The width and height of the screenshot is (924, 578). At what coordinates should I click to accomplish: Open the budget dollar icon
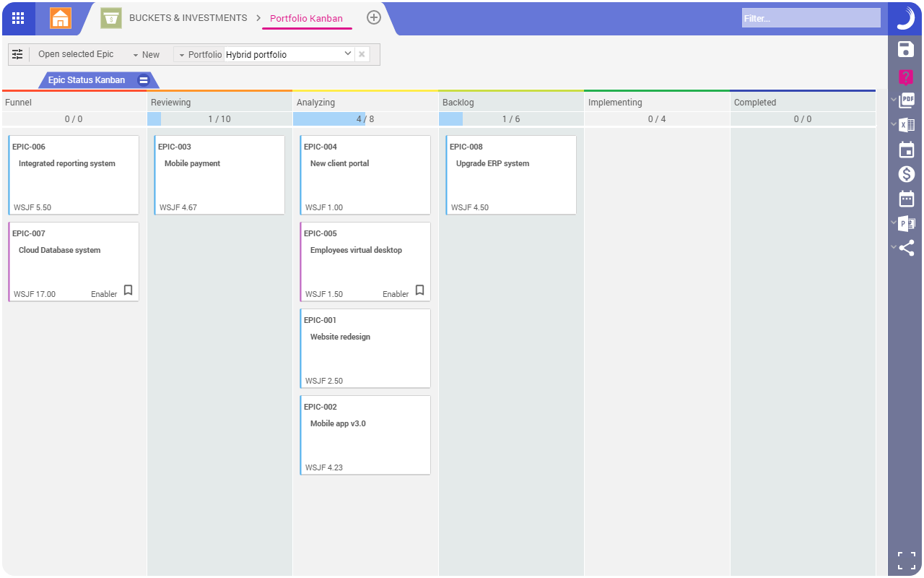point(906,173)
